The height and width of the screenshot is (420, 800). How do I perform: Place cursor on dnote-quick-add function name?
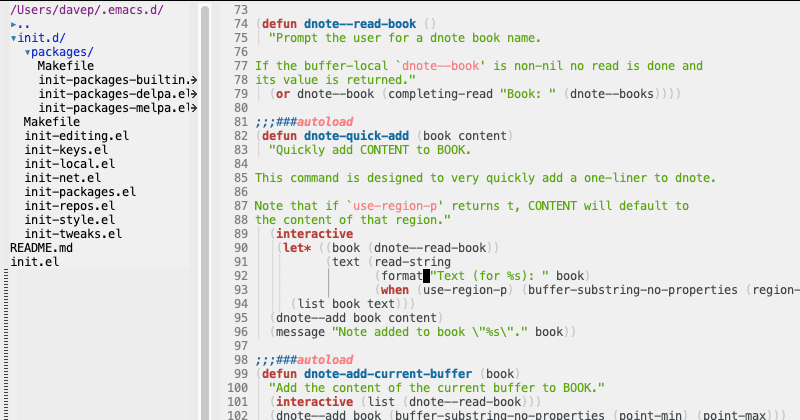pos(357,136)
